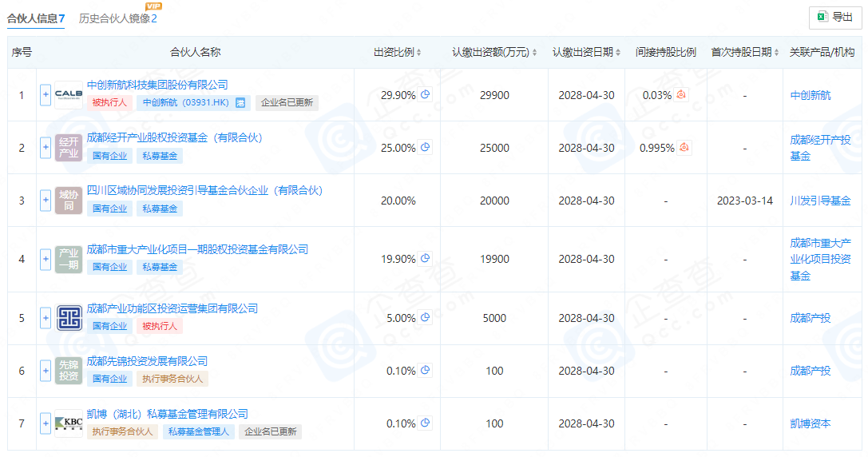Screen dimensions: 868x457
Task: Click pie chart icon beside 25.00% ratio
Action: point(426,148)
